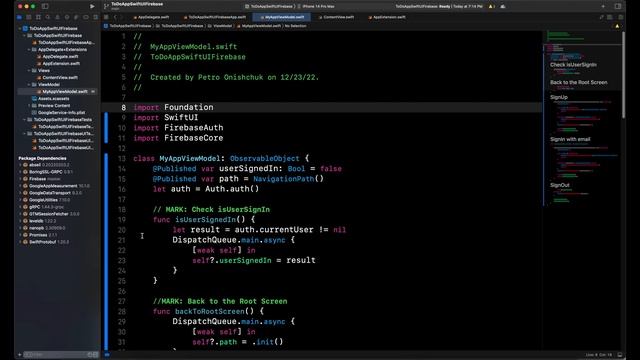The height and width of the screenshot is (360, 640).
Task: Click the warning indicator in the activity bar
Action: pyautogui.click(x=491, y=7)
